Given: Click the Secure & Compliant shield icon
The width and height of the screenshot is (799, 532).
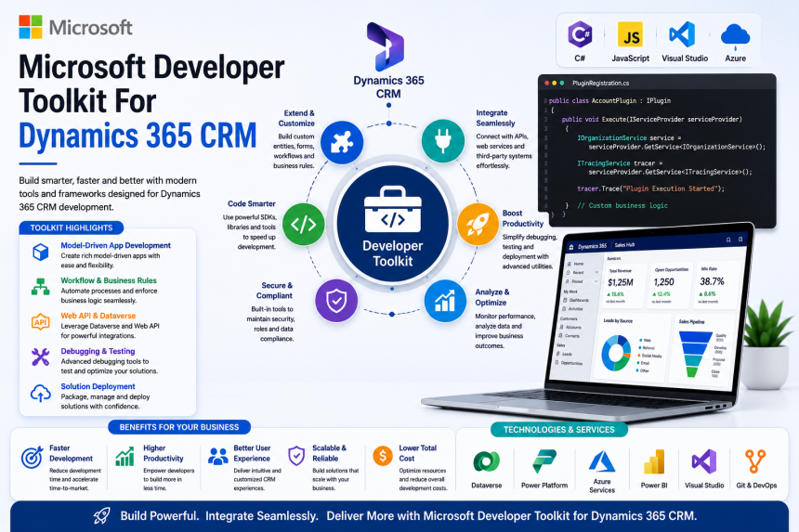Looking at the screenshot, I should (336, 301).
